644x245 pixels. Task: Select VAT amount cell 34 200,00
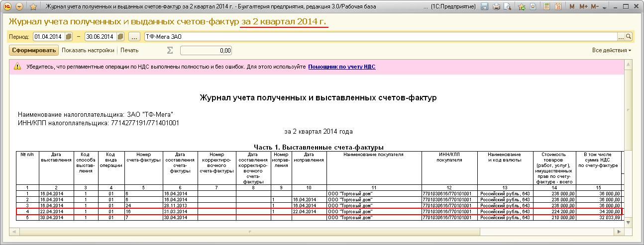click(x=598, y=211)
